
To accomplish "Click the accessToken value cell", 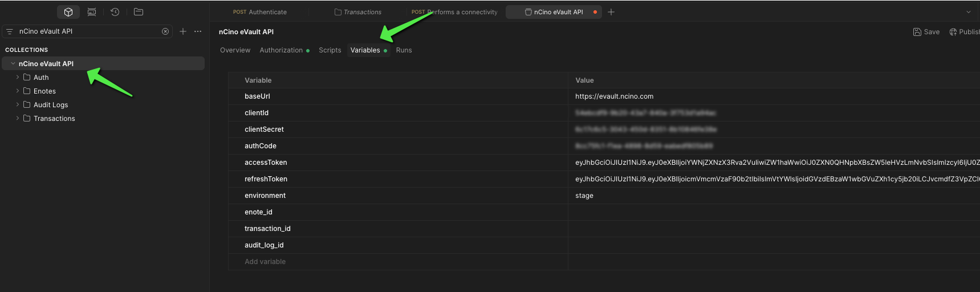I will tap(774, 163).
